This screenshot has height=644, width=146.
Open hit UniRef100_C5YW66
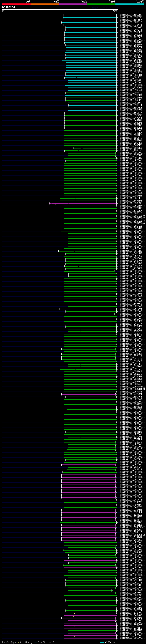click(x=131, y=27)
